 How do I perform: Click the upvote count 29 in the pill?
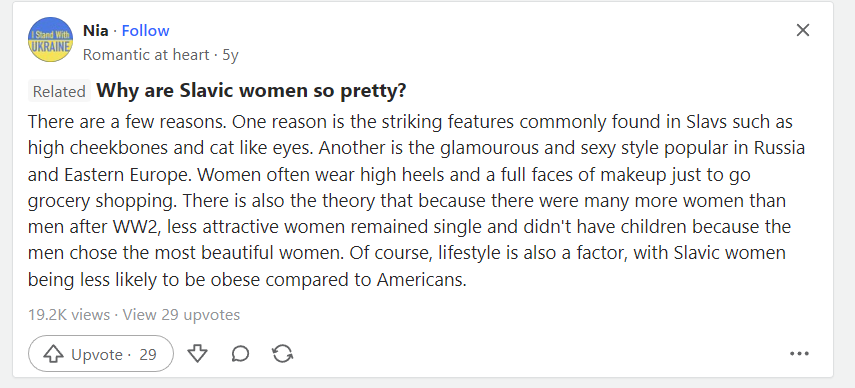point(148,355)
